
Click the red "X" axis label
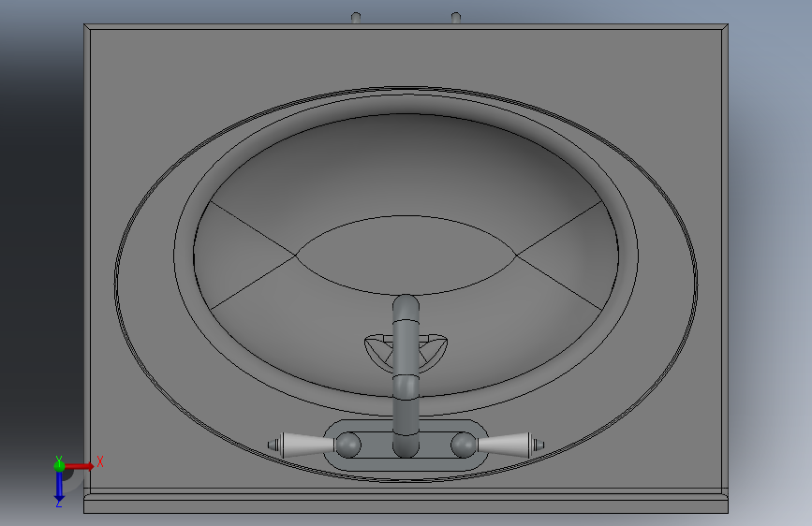[100, 461]
